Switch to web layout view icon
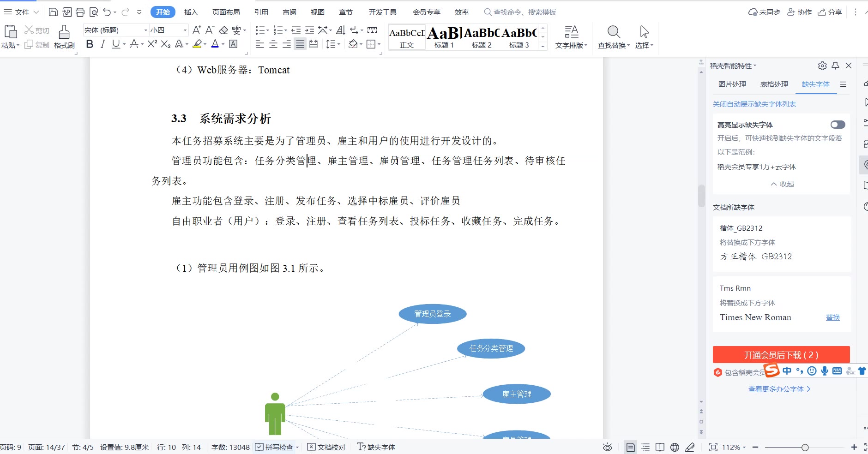The image size is (868, 454). (675, 447)
